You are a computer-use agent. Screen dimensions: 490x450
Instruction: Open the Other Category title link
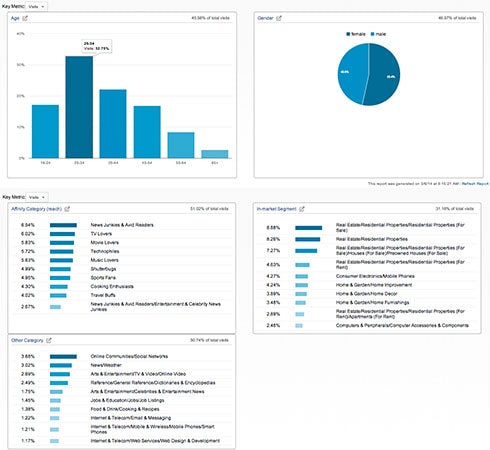coord(27,340)
